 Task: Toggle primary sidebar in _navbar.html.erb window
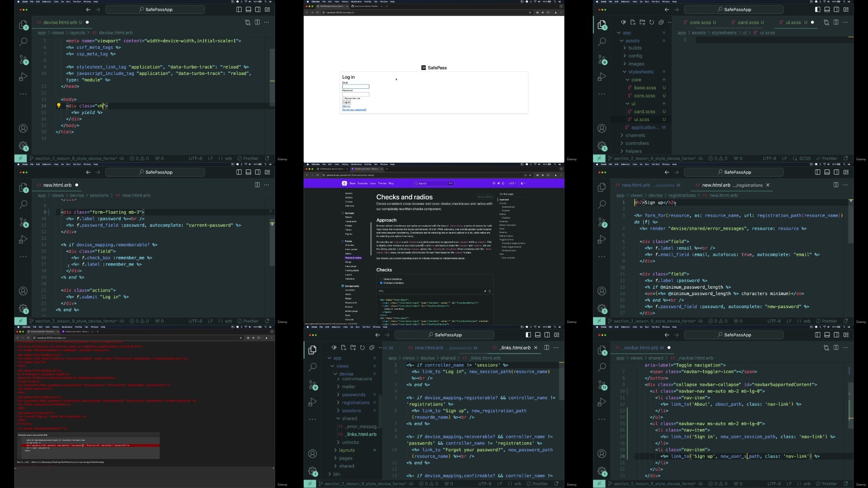click(x=817, y=335)
